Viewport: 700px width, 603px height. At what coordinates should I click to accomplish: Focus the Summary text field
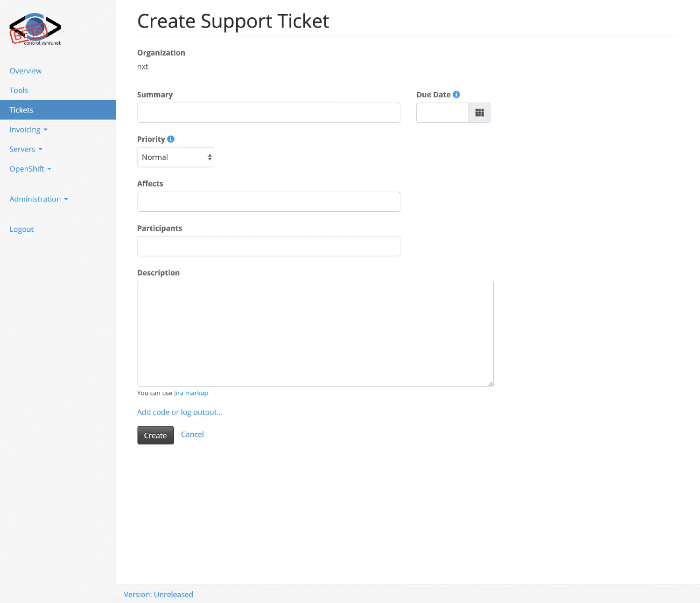click(x=268, y=113)
